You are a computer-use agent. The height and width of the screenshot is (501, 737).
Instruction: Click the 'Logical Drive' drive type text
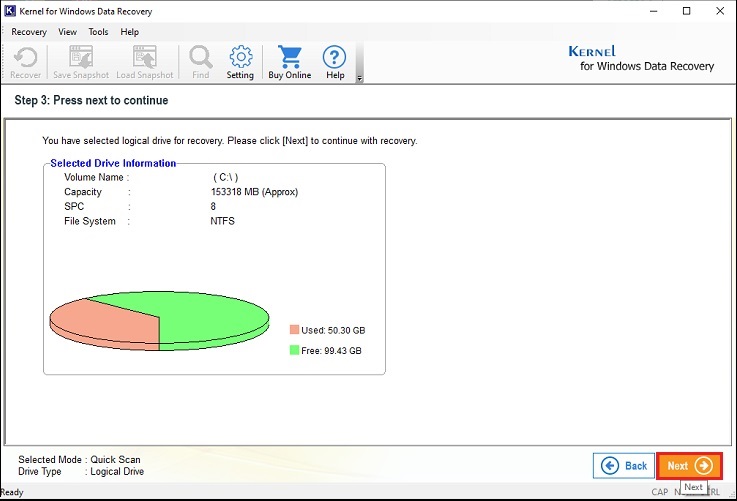click(x=117, y=471)
